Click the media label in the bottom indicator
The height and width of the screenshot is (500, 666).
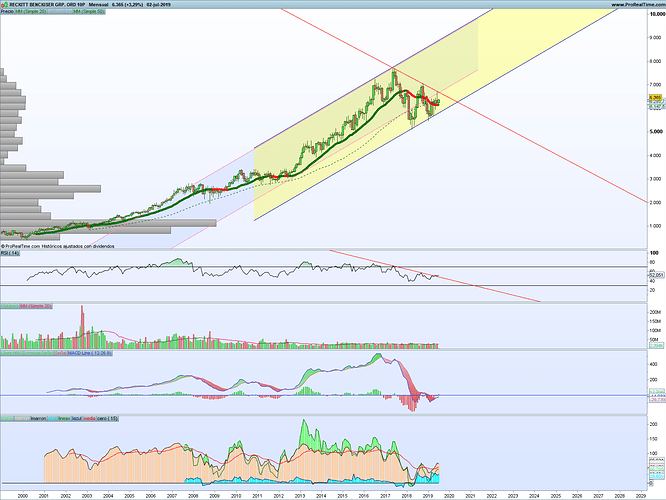pos(89,418)
